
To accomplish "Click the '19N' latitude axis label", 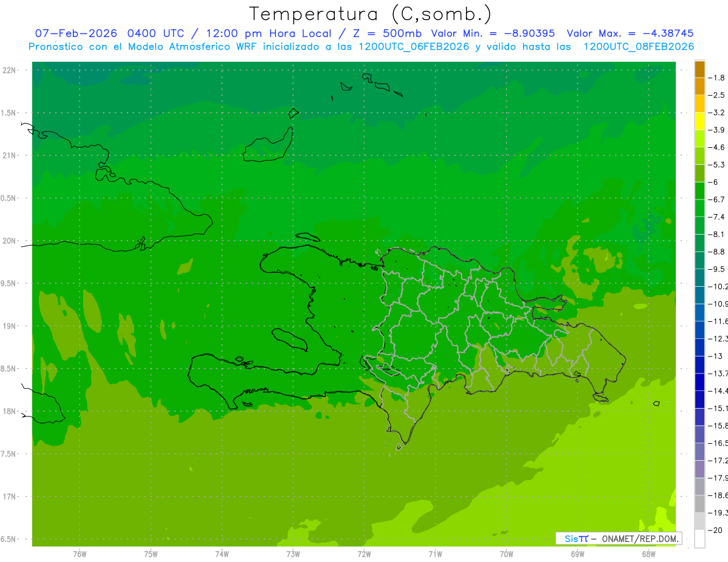I will click(x=10, y=326).
